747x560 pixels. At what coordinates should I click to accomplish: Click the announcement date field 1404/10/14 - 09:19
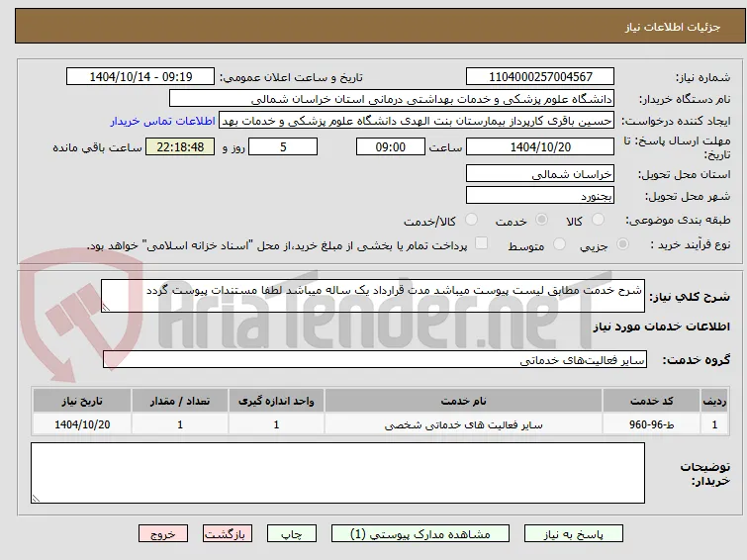(140, 77)
